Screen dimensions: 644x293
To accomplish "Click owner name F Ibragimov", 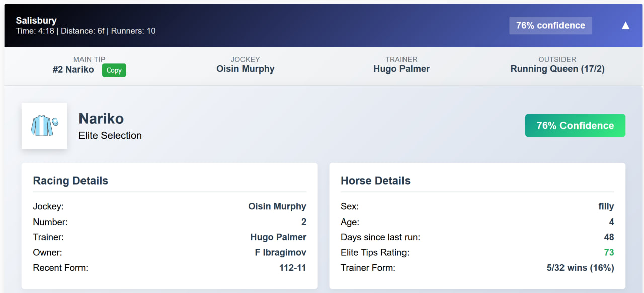I will [x=281, y=252].
